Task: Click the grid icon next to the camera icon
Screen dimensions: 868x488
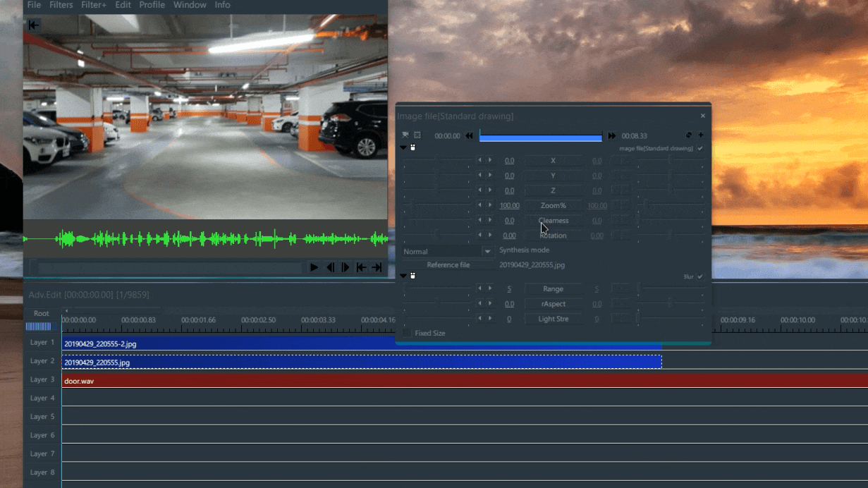Action: 417,135
